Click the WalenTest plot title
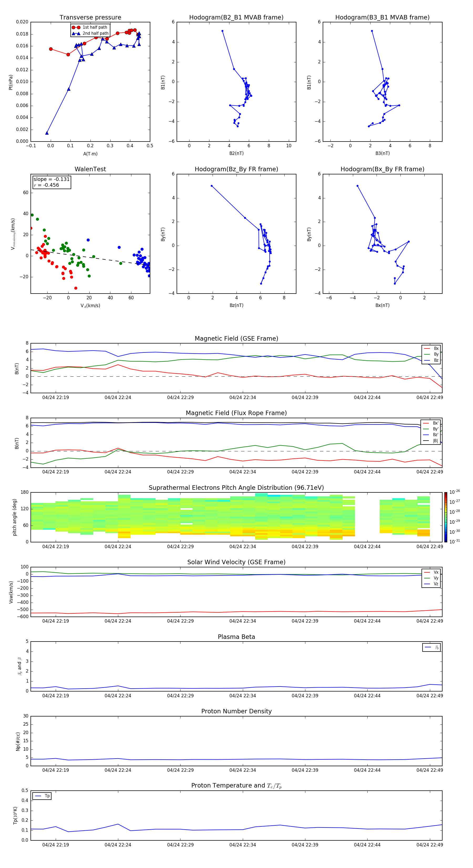Image resolution: width=473 pixels, height=868 pixels. (90, 169)
